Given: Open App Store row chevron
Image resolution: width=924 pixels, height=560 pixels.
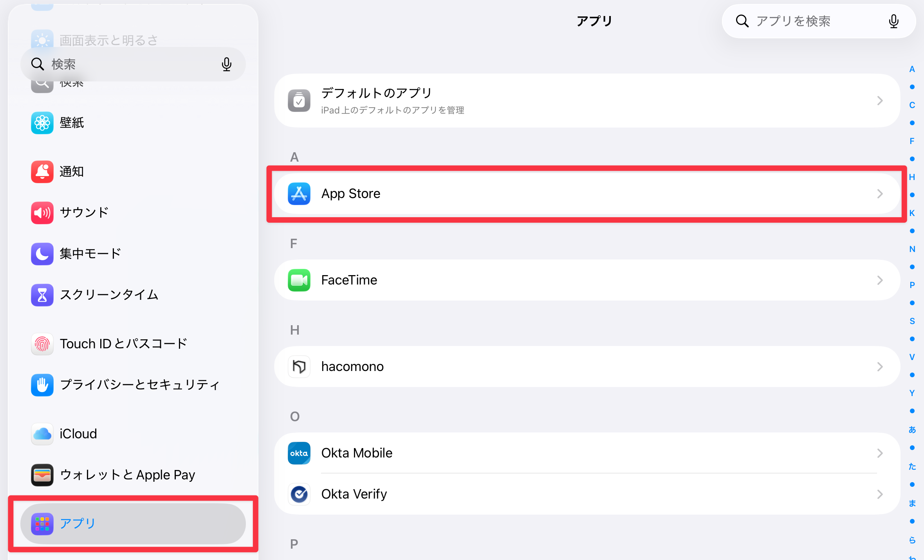Looking at the screenshot, I should [x=880, y=194].
